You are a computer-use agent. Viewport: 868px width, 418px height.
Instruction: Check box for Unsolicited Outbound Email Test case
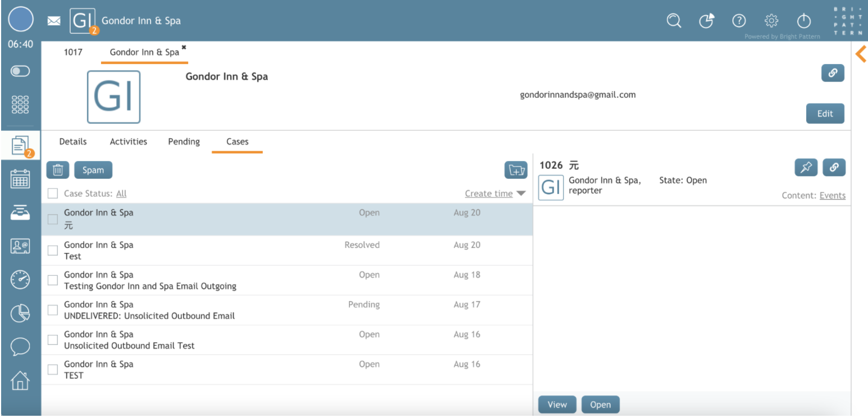pyautogui.click(x=53, y=340)
